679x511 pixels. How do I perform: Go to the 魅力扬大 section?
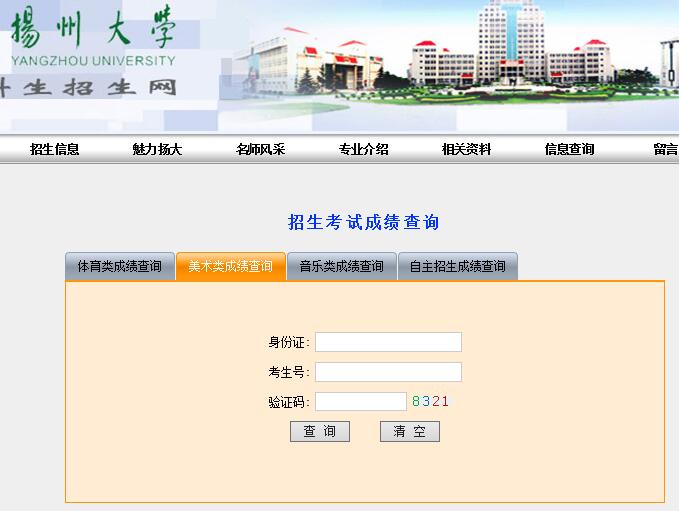[x=157, y=149]
